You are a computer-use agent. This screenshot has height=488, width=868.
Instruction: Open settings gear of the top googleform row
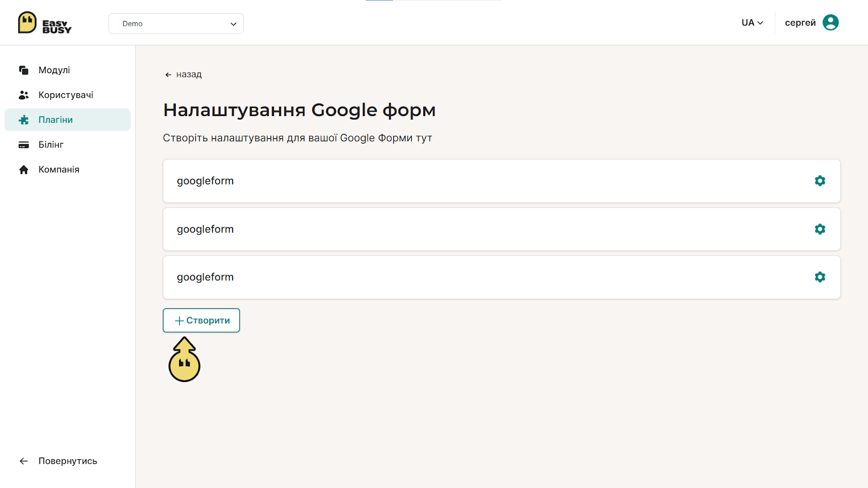[x=820, y=181]
